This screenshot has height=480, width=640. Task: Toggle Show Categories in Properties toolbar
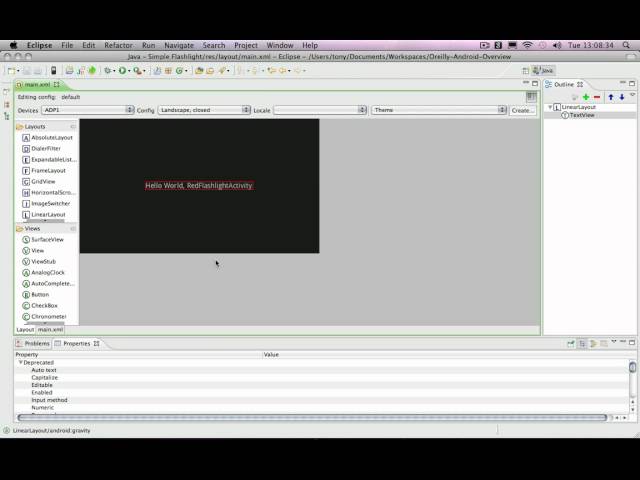click(x=582, y=344)
